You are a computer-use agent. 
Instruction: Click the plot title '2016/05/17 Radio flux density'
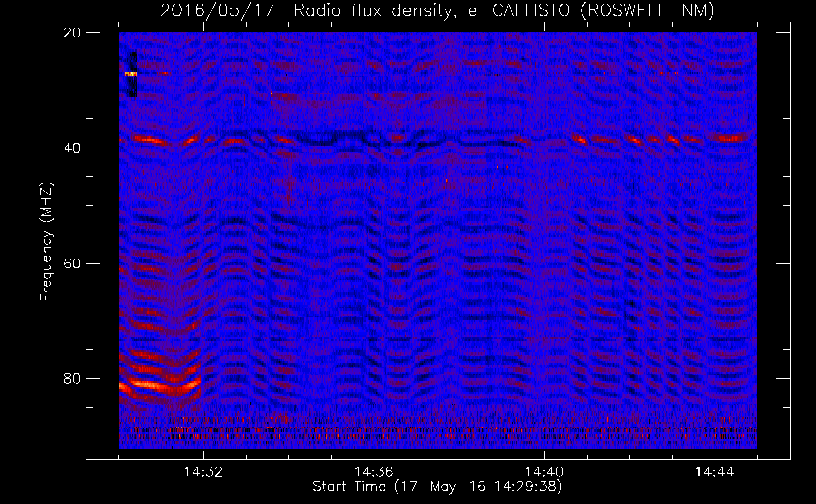tap(306, 10)
